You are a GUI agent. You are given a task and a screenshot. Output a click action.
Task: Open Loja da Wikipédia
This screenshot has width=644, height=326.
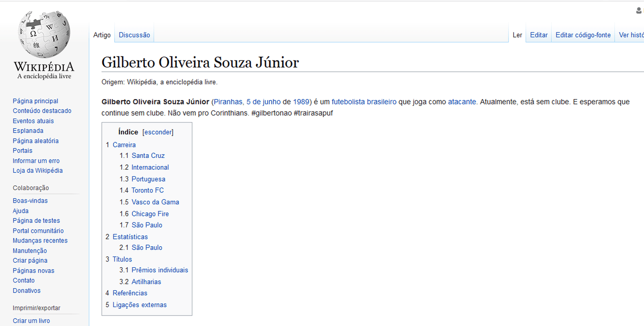(x=37, y=170)
